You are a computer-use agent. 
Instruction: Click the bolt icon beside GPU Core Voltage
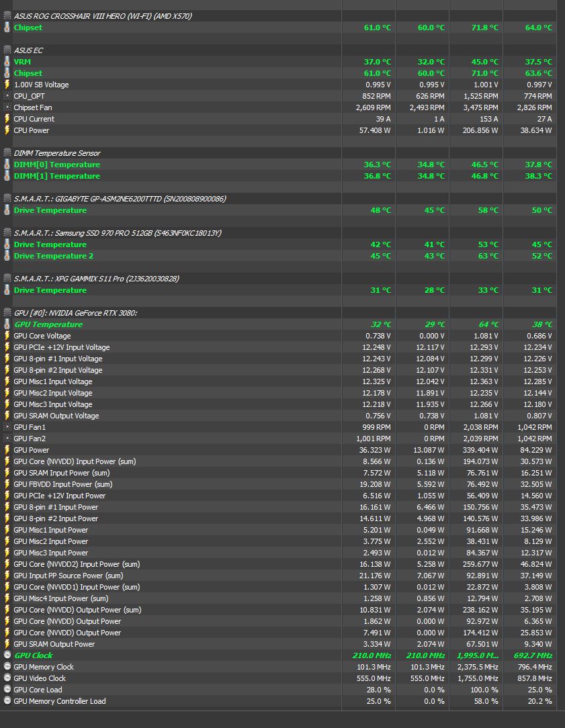pos(7,336)
